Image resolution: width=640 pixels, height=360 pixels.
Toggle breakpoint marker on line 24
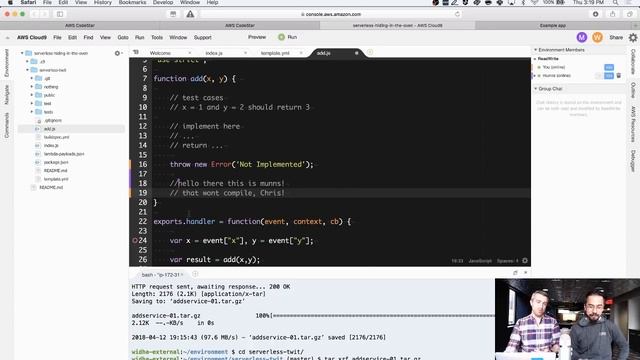135,241
